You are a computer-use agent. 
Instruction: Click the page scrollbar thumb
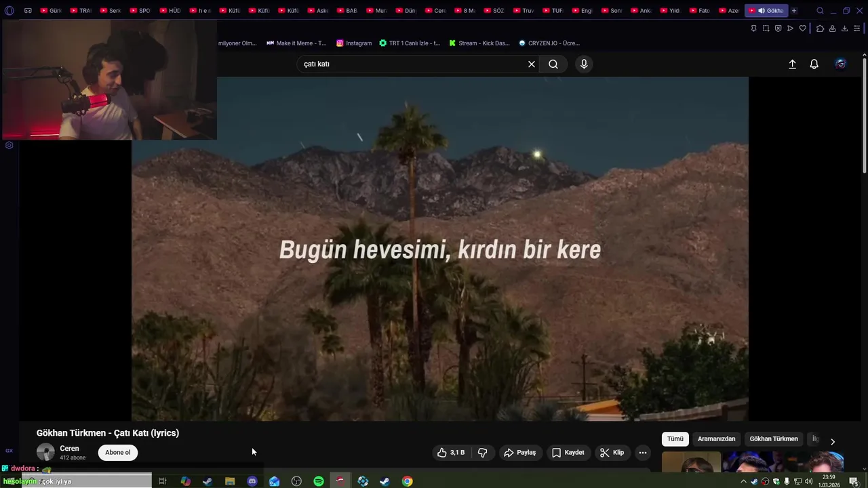point(864,115)
